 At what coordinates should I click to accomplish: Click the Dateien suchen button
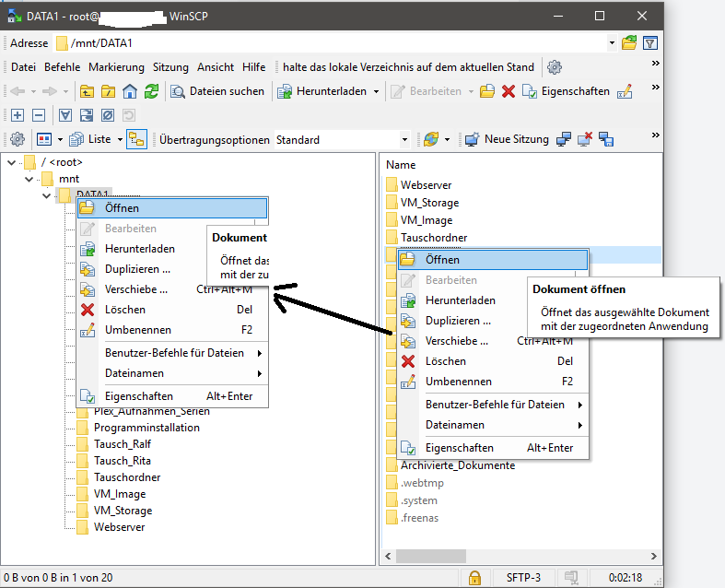click(219, 91)
